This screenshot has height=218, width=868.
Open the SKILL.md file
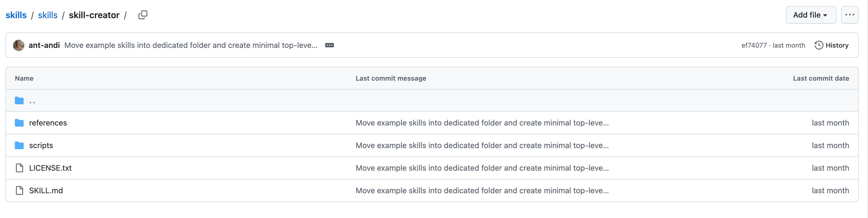[x=46, y=191]
